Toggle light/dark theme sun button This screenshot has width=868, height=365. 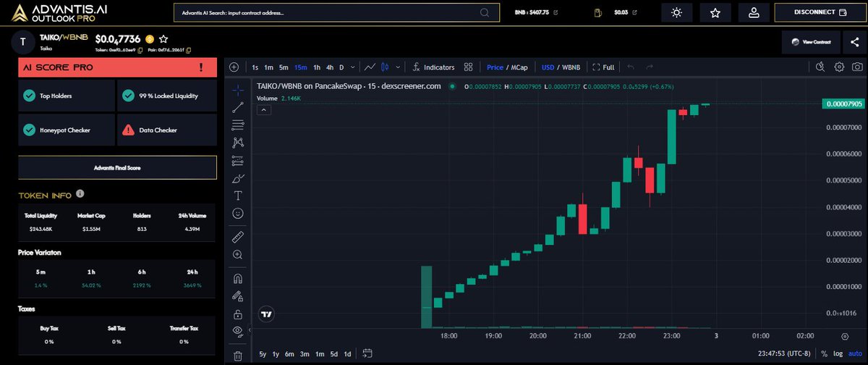(x=676, y=12)
